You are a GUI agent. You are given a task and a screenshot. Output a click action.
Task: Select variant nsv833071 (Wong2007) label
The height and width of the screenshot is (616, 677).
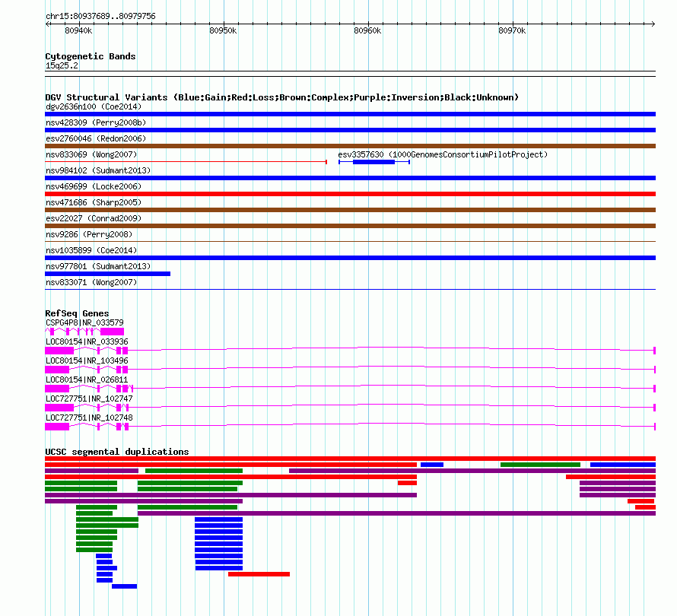[x=91, y=282]
